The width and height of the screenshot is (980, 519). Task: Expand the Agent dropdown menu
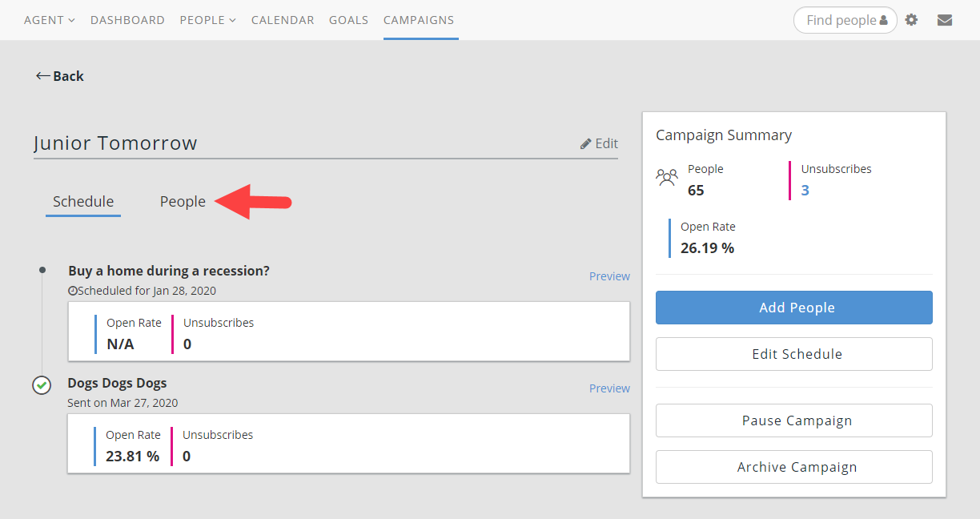coord(49,20)
